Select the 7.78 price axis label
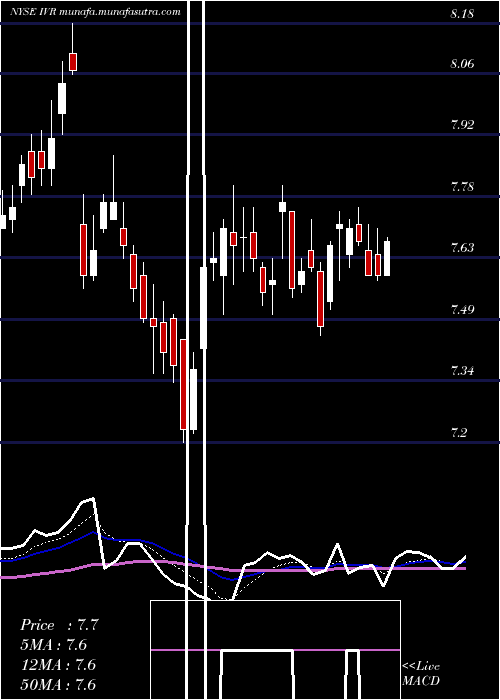500x700 pixels. (x=462, y=186)
